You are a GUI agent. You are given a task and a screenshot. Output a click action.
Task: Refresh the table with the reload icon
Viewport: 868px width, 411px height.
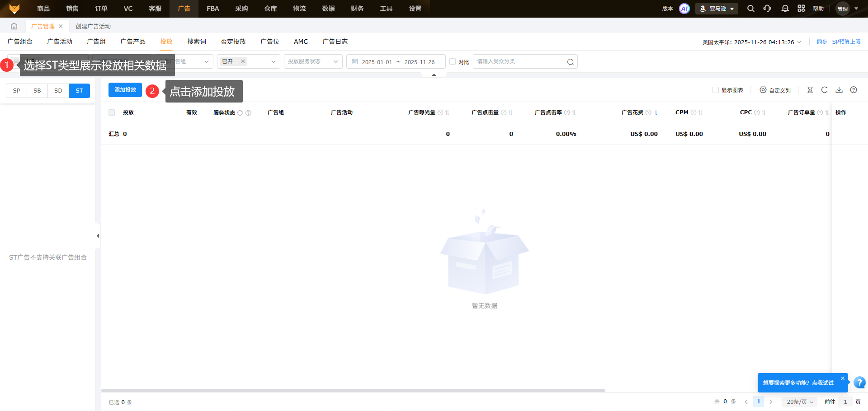(x=825, y=90)
